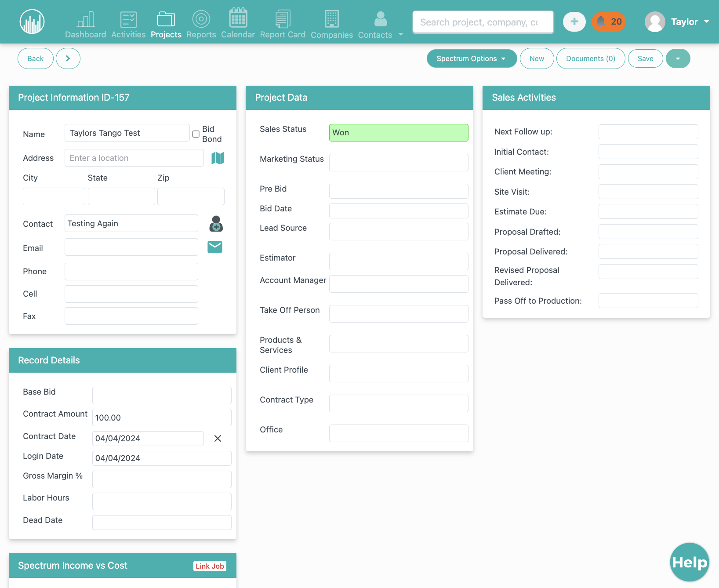
Task: Click the Back button
Action: point(36,58)
